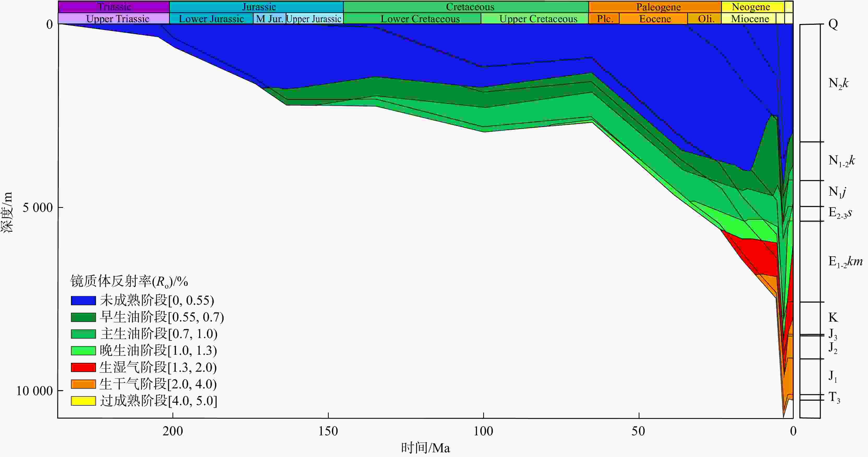Select the Paleogene period header
The width and height of the screenshot is (868, 457).
pos(658,7)
